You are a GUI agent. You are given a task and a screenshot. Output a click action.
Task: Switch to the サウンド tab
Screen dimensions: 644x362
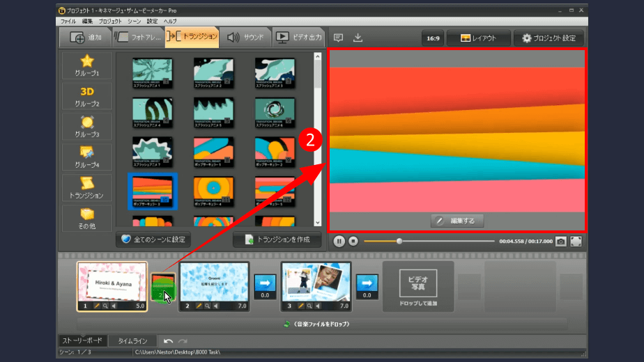tap(245, 38)
